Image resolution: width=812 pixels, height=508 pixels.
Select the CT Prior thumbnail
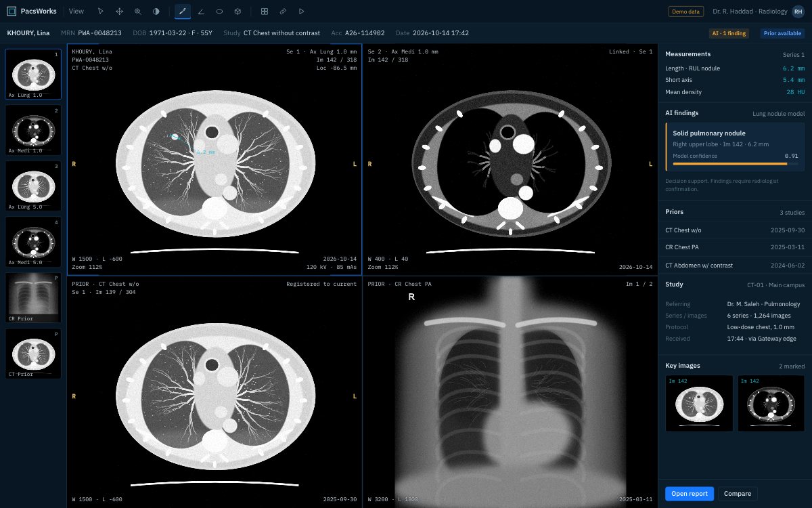33,353
